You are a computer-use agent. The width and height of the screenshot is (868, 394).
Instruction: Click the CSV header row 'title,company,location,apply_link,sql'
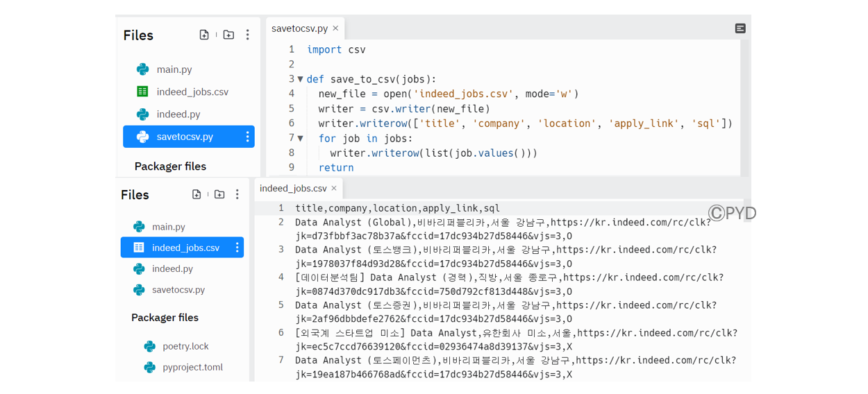pyautogui.click(x=397, y=208)
